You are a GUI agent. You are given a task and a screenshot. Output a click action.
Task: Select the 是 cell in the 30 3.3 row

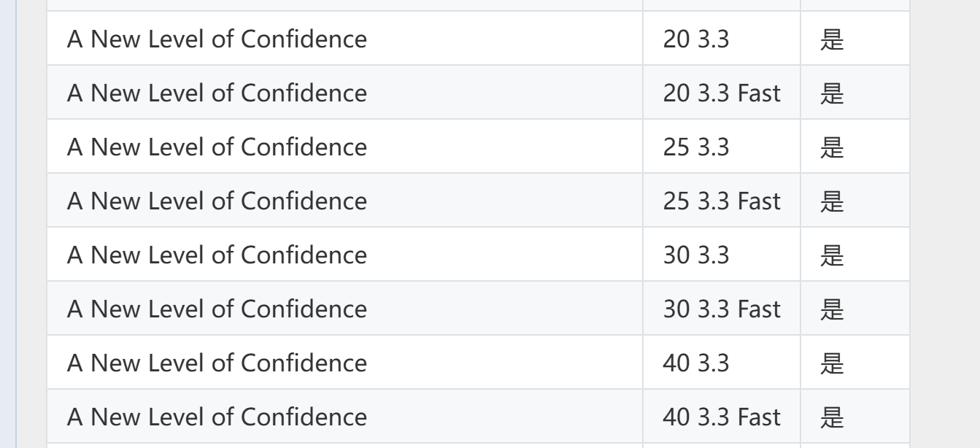[855, 255]
